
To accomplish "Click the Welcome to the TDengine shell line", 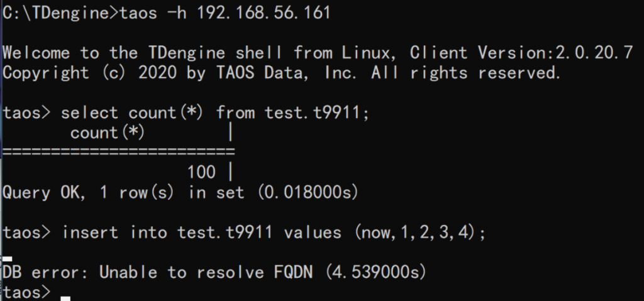I will pos(318,53).
